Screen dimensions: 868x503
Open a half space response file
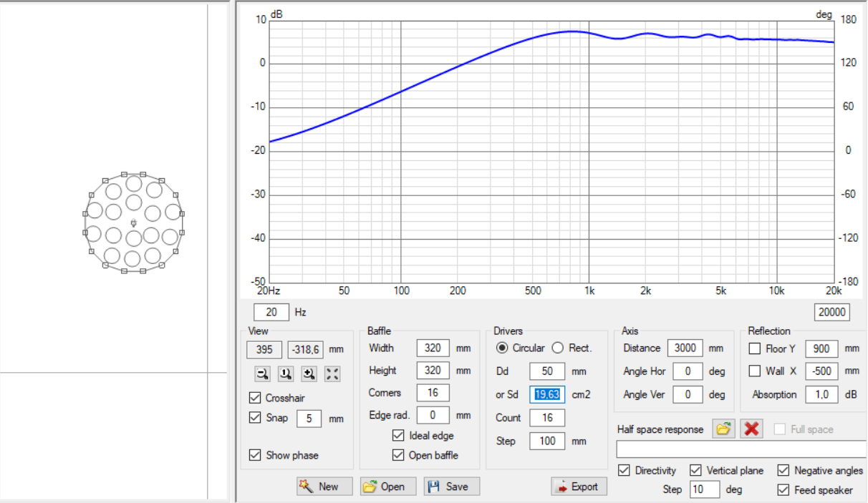(724, 429)
